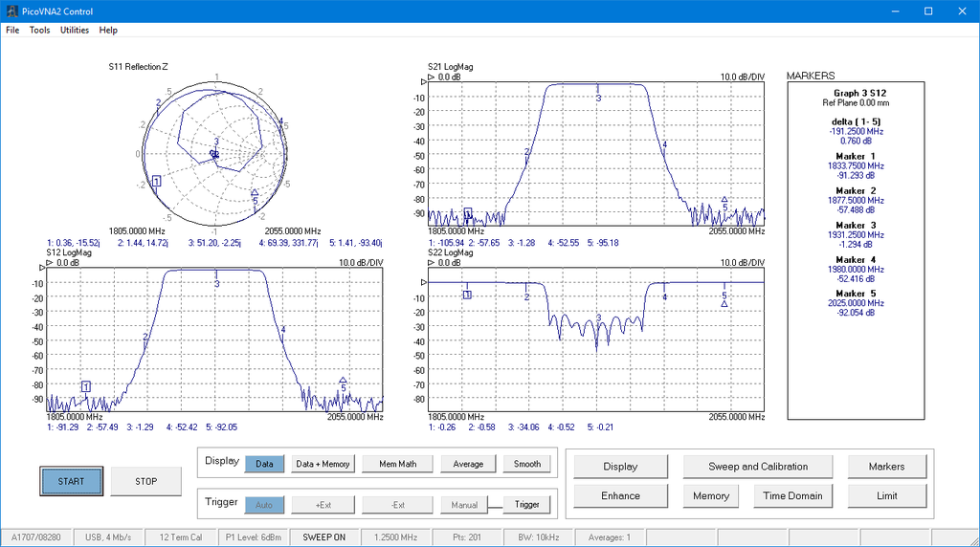Click the SWEEP ON status indicator

coord(323,537)
